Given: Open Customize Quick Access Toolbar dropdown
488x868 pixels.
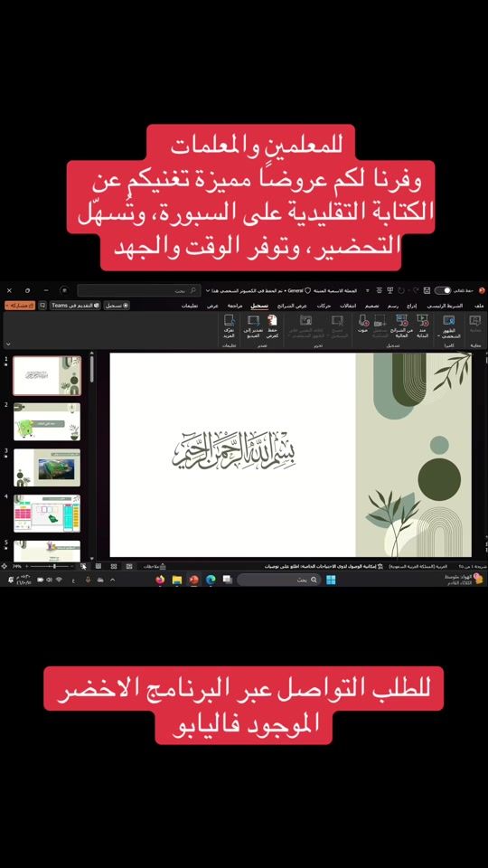Looking at the screenshot, I should pos(368,290).
